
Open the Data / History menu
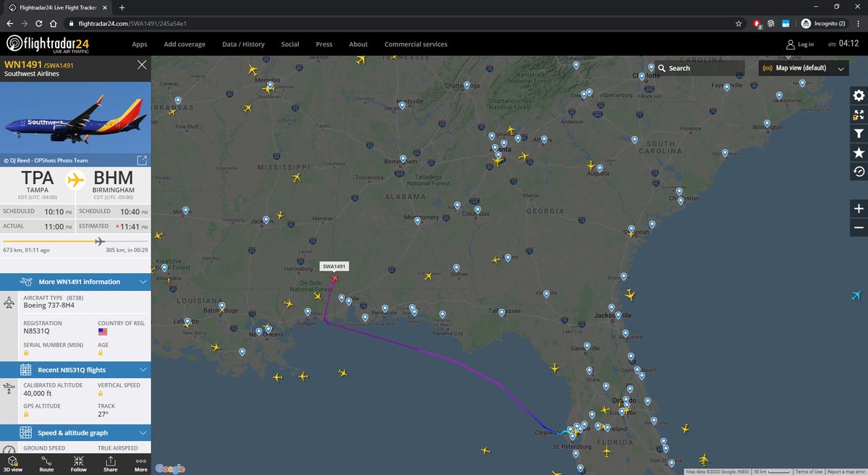[243, 44]
